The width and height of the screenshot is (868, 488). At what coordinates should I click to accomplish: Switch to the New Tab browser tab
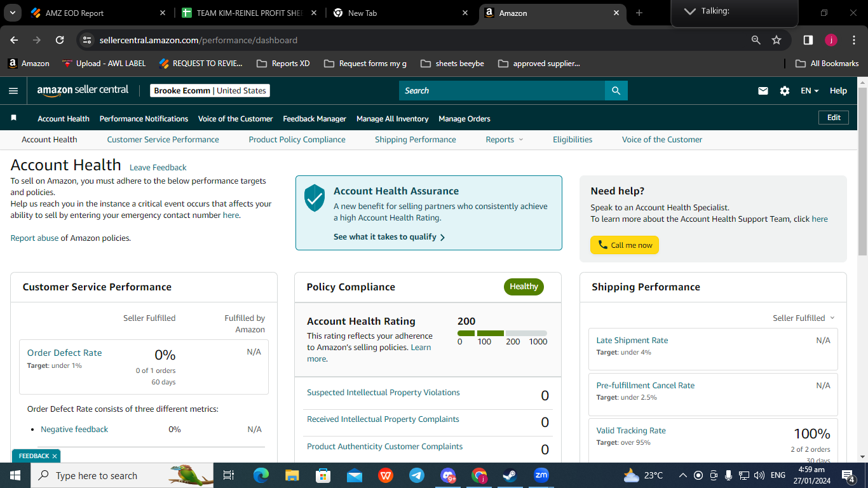pyautogui.click(x=401, y=13)
